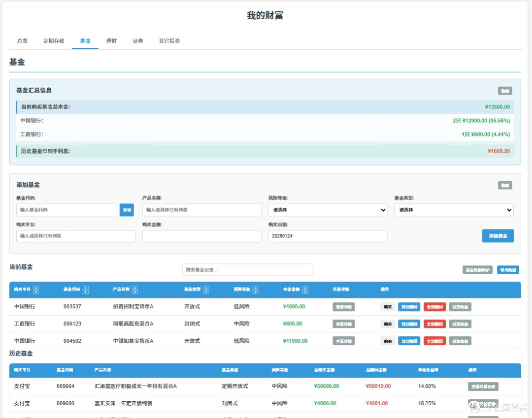532x418 pixels.
Task: Select the 基金 tab
Action: coord(85,41)
